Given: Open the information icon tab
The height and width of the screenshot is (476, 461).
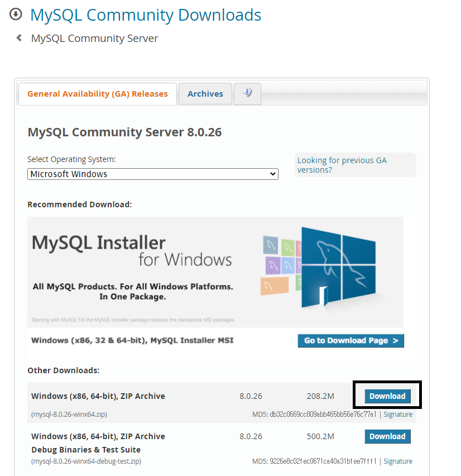Looking at the screenshot, I should (247, 93).
